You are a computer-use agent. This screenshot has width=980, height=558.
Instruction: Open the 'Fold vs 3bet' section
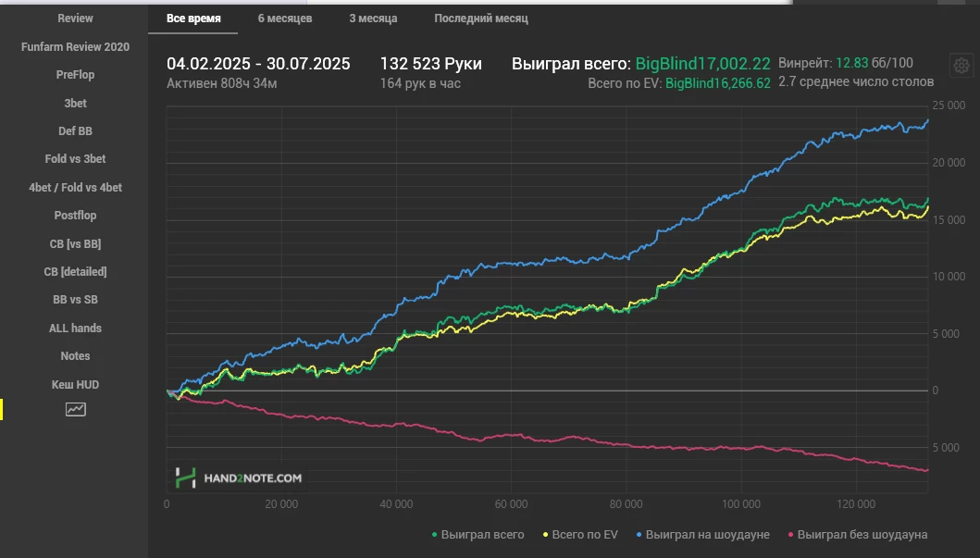click(75, 159)
